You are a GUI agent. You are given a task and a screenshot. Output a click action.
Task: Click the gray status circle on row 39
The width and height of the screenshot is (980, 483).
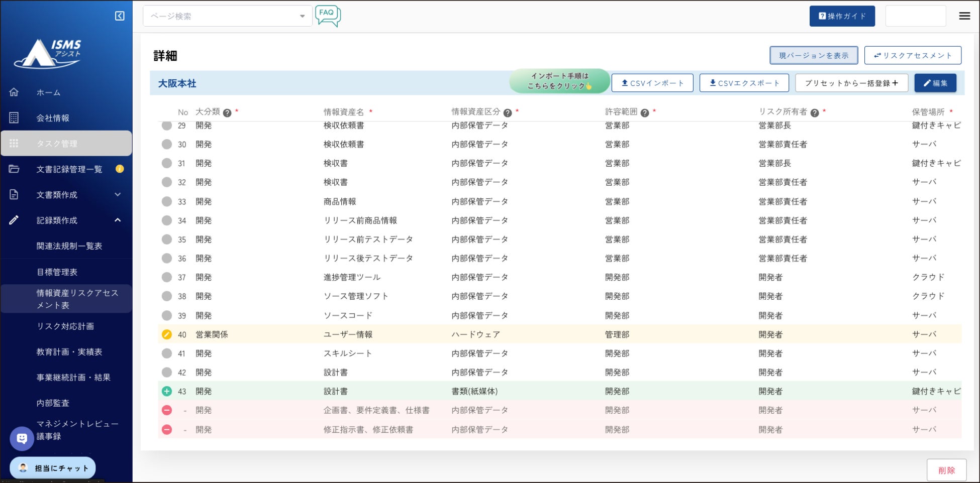(167, 315)
